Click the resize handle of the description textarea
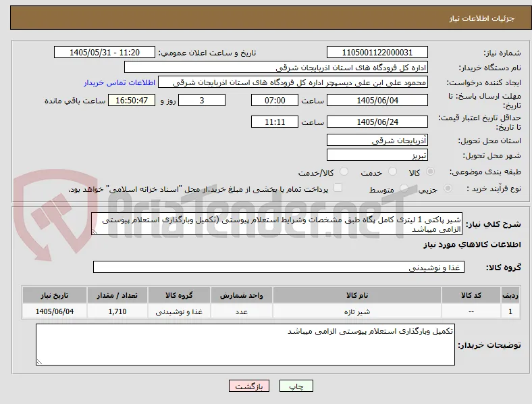The height and width of the screenshot is (404, 532). 95,232
